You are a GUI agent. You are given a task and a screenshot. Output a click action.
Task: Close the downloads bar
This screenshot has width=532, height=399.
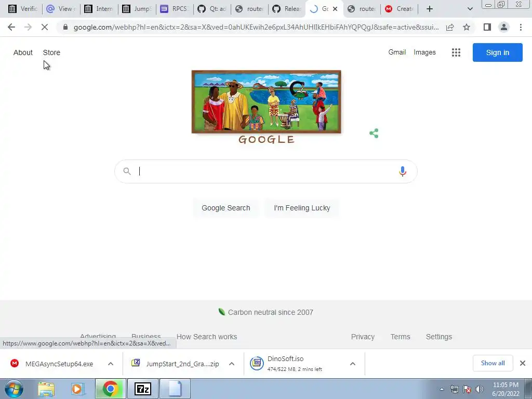[523, 363]
